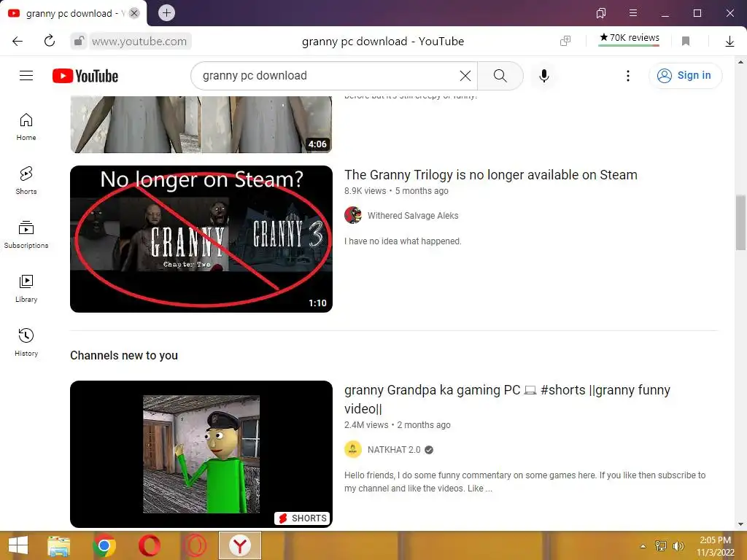Open the YouTube hamburger guide menu
This screenshot has width=747, height=560.
[26, 76]
